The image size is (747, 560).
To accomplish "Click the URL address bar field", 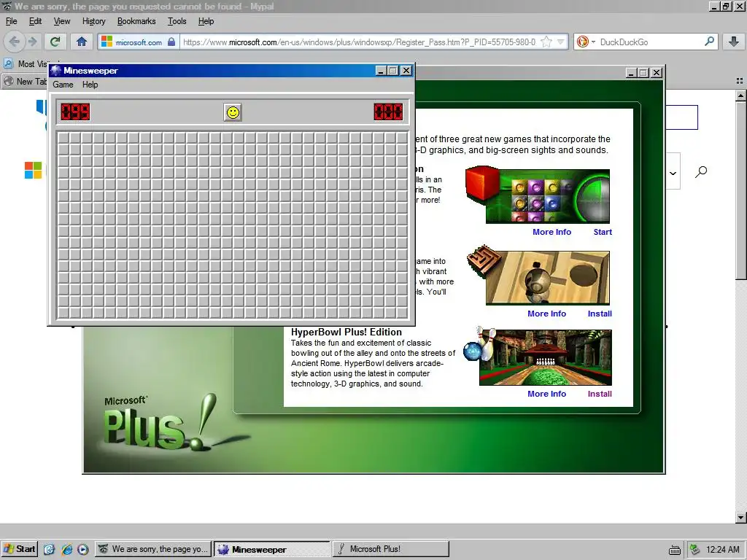I will pos(359,42).
